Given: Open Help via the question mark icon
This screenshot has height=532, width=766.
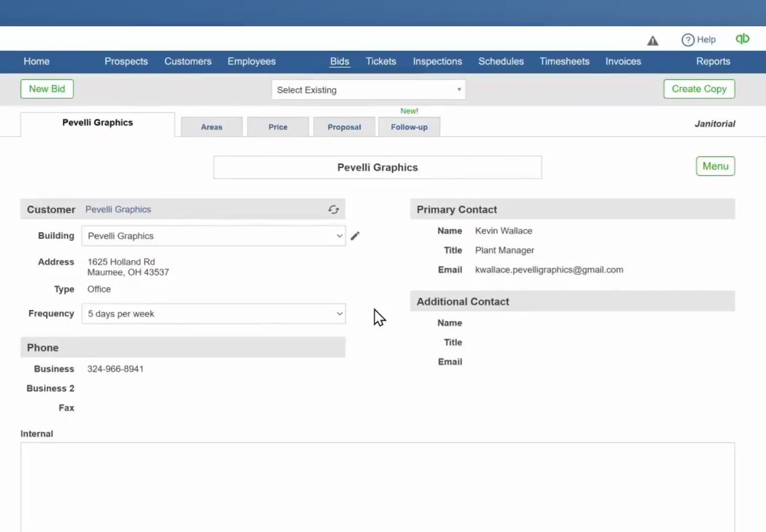Looking at the screenshot, I should click(x=688, y=40).
